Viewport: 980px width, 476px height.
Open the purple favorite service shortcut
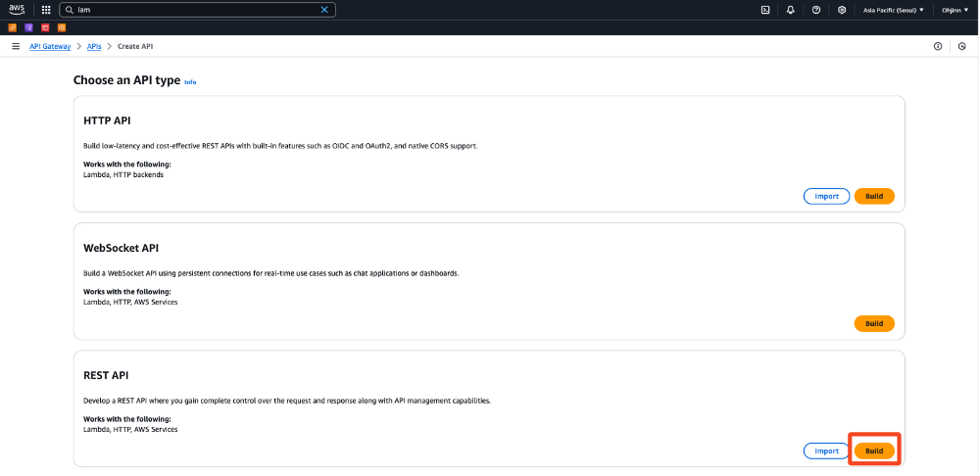28,27
